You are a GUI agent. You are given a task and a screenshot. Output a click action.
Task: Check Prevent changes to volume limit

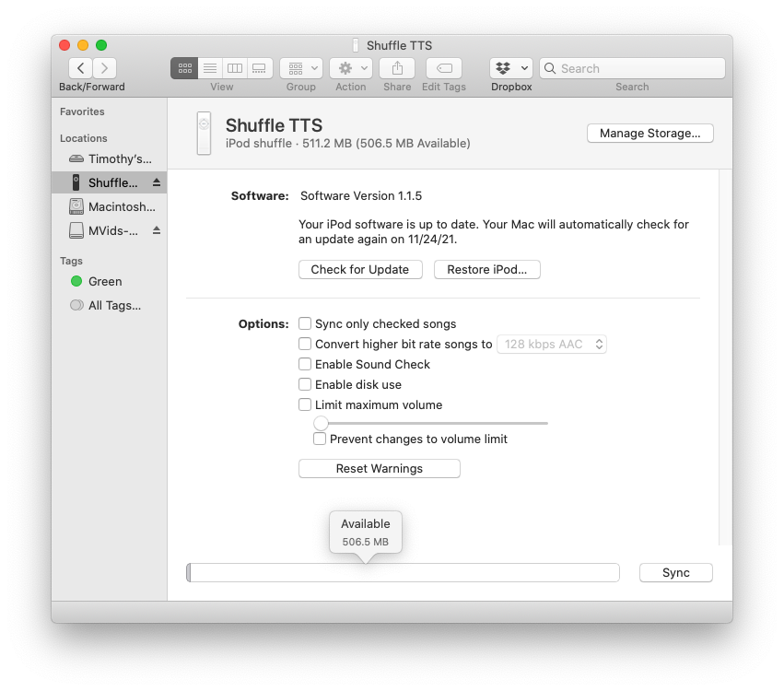(320, 439)
